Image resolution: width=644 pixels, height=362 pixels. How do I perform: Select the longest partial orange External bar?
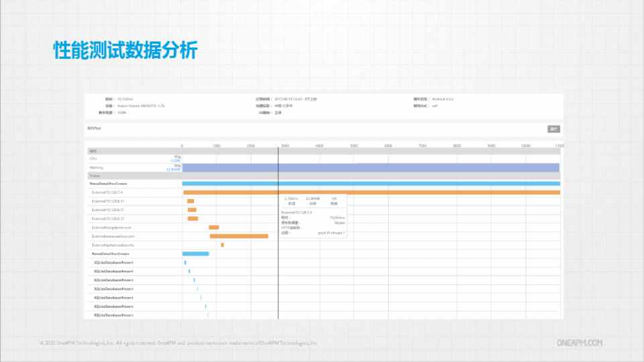coord(239,236)
